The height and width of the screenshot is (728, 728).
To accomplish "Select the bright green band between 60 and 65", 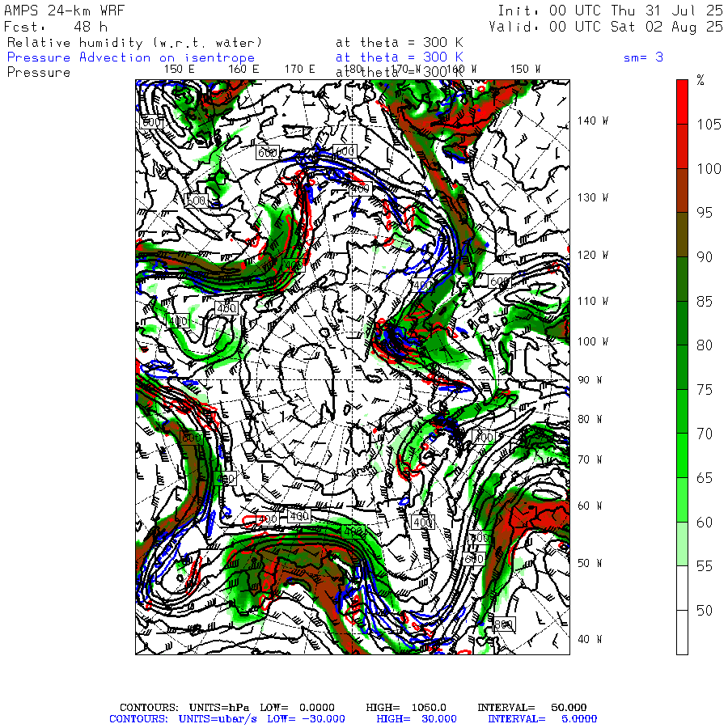I will 682,500.
